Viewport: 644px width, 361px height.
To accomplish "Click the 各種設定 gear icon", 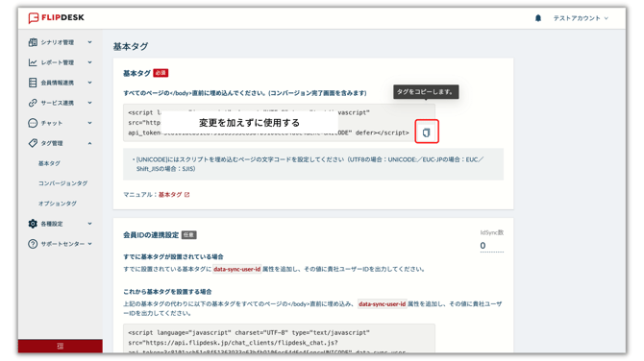I will (x=33, y=224).
